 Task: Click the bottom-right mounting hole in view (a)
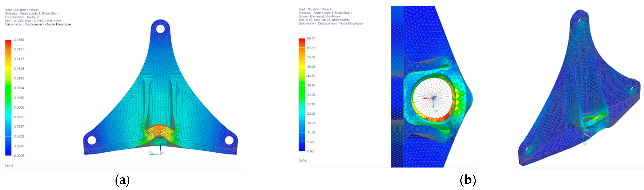[x=229, y=140]
